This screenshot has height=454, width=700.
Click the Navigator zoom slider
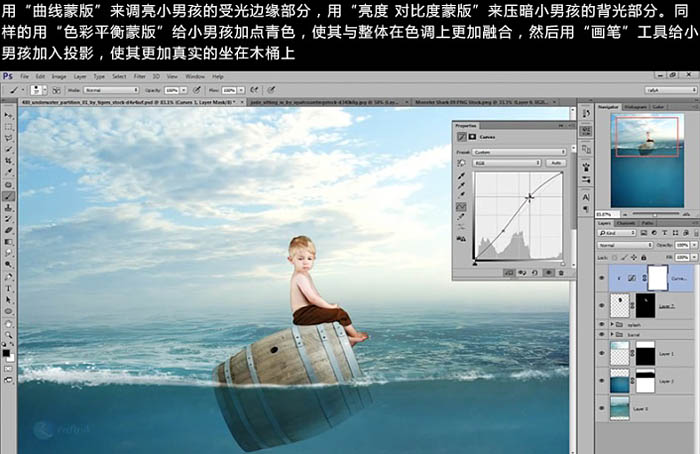654,215
